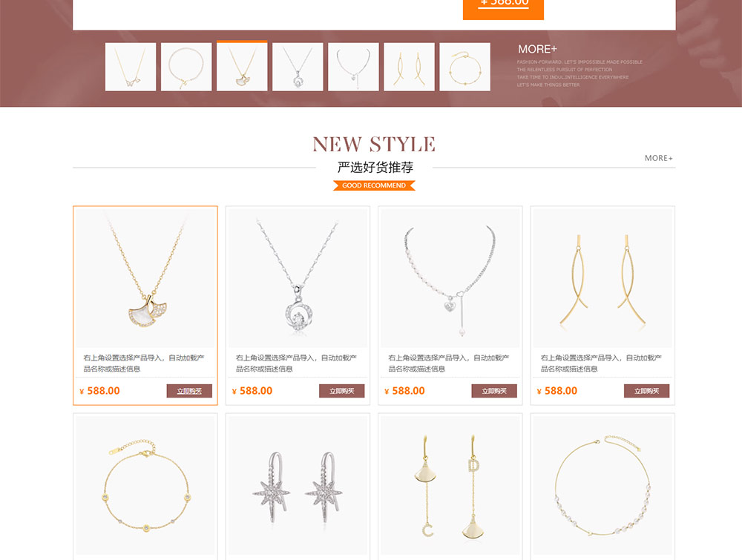
Task: Select the pearl bracelet thumbnail in carousel
Action: point(186,67)
